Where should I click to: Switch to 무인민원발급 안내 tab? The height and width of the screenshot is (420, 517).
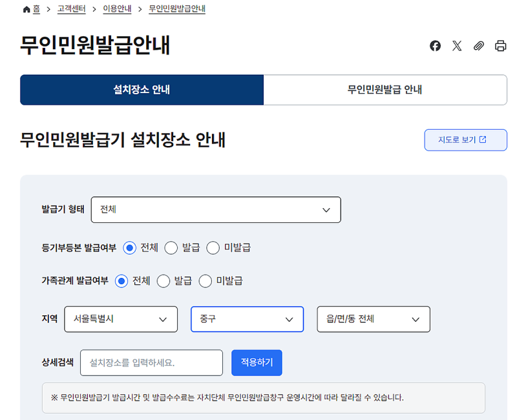click(385, 90)
